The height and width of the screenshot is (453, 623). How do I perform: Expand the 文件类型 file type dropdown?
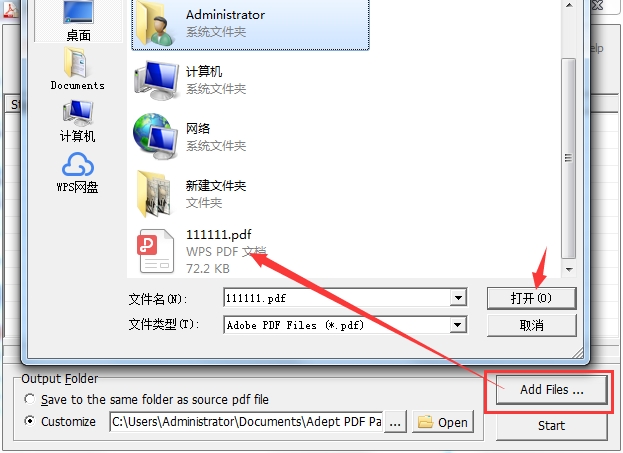(x=458, y=325)
